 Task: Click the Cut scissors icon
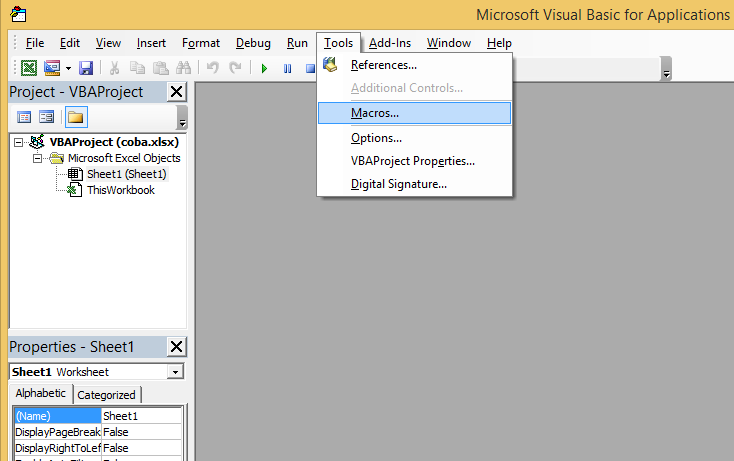(114, 68)
